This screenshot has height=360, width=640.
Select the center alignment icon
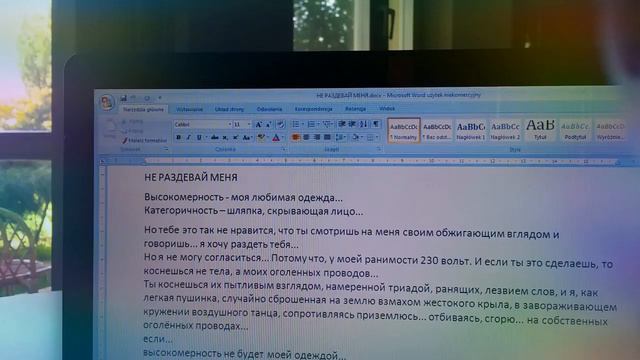pyautogui.click(x=307, y=138)
